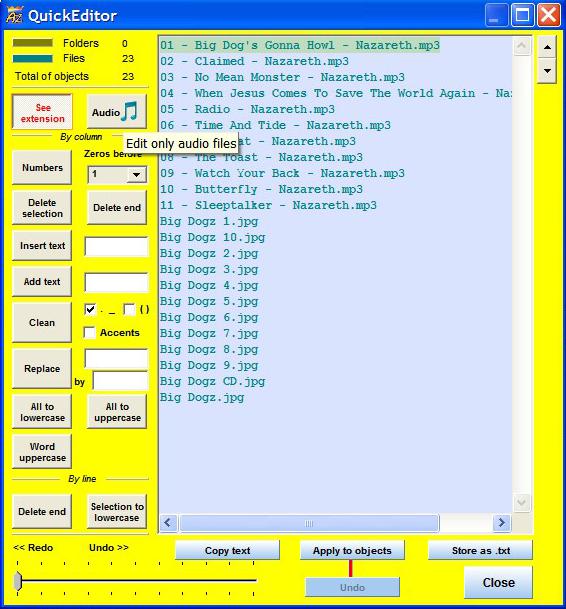Click the list's vertical scrollbar up arrow
566x609 pixels.
coord(522,45)
